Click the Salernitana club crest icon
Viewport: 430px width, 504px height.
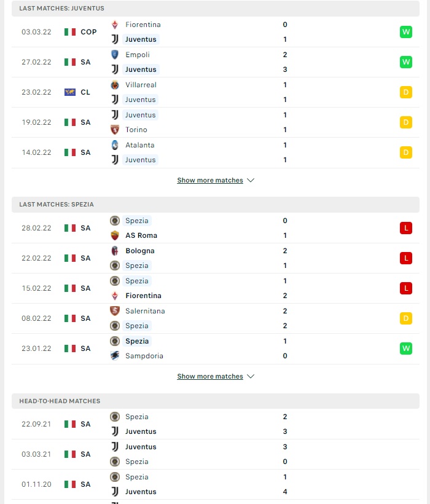click(115, 311)
